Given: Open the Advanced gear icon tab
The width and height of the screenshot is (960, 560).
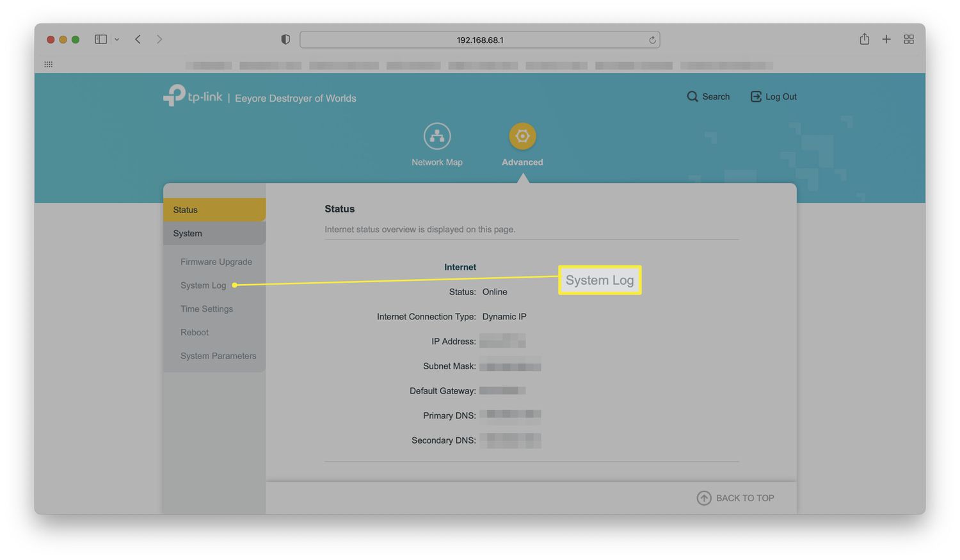Looking at the screenshot, I should (x=522, y=136).
